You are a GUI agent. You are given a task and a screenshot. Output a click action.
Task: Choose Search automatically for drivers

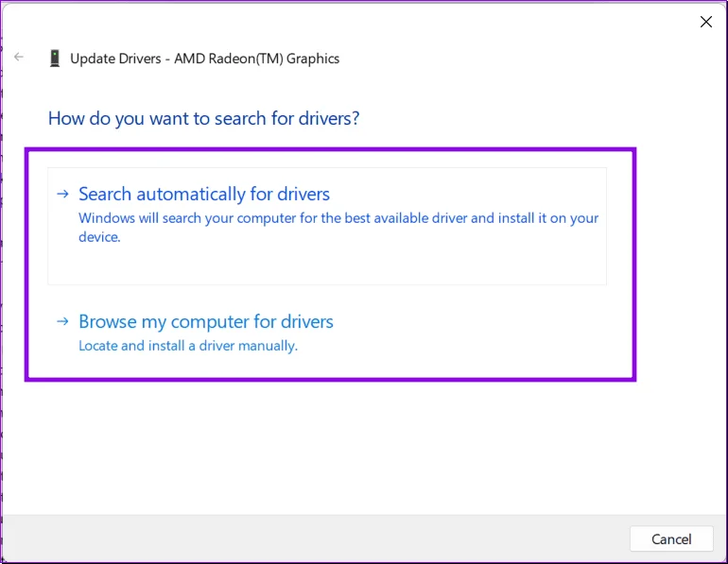[327, 226]
